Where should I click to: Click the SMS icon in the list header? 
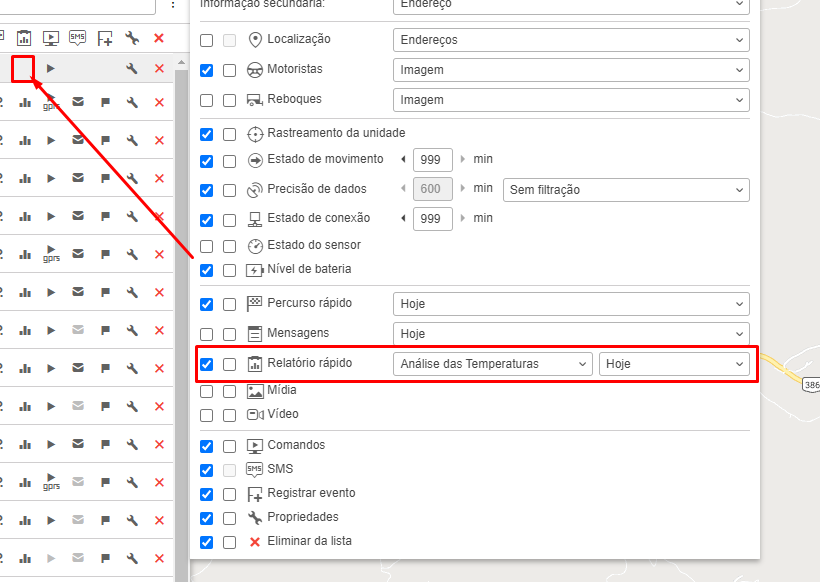pos(77,38)
